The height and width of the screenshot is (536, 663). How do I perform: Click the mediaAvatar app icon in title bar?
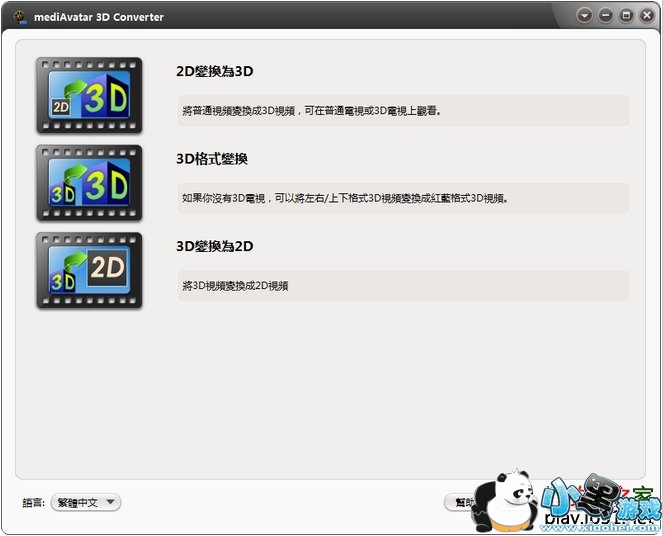pos(20,17)
